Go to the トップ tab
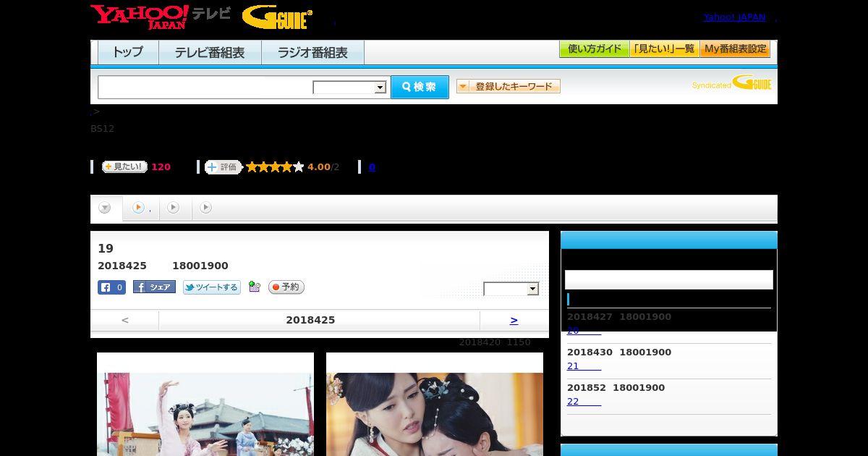The image size is (868, 456). tap(128, 53)
